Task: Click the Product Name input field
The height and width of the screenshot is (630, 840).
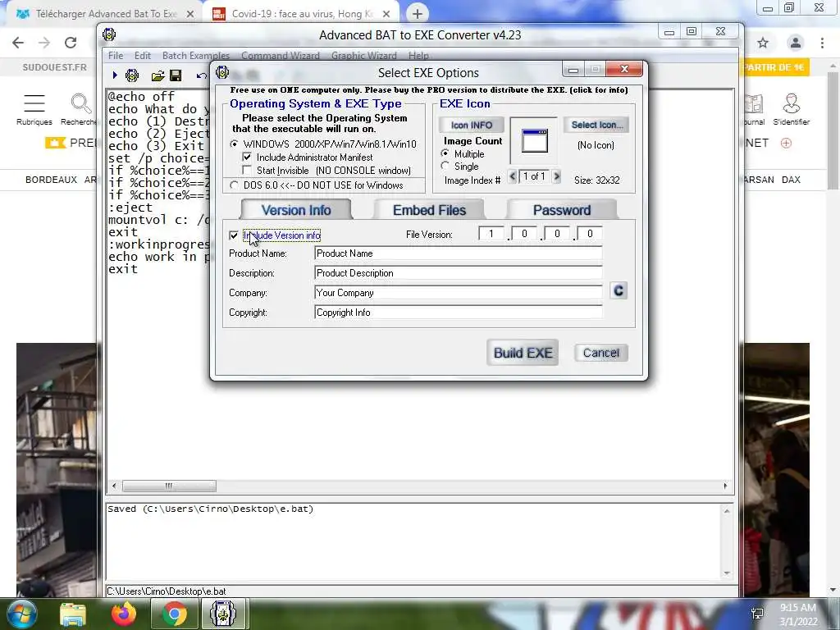Action: [x=458, y=253]
